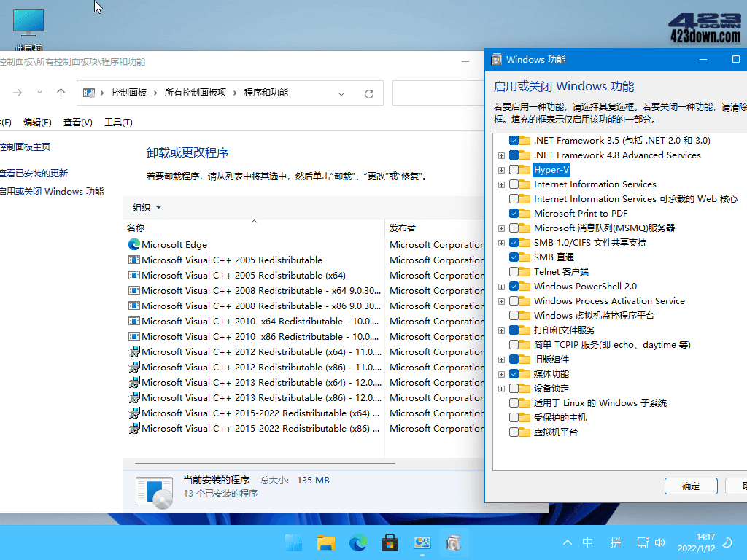Click All Control Panel Items breadcrumb
747x560 pixels.
(196, 93)
